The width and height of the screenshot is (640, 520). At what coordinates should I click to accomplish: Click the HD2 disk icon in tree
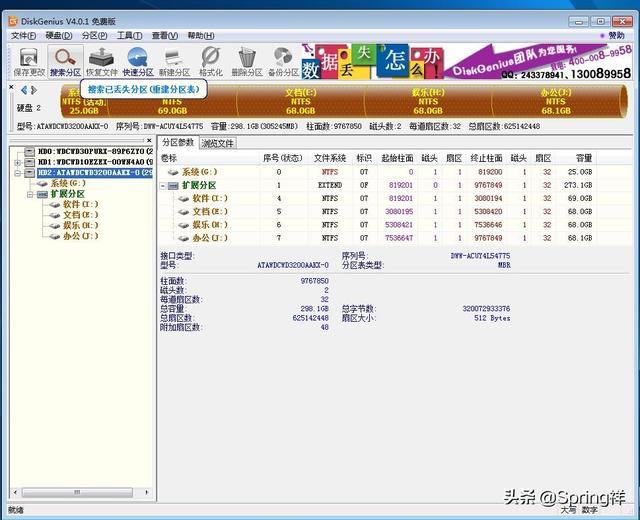(x=29, y=173)
